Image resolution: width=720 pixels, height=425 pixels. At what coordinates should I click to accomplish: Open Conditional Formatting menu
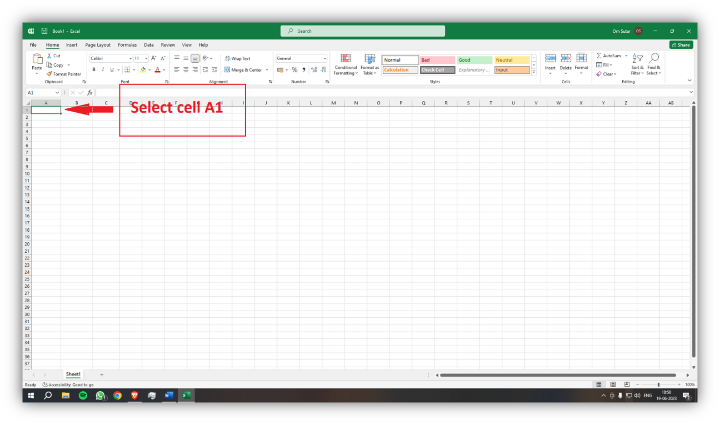pos(346,64)
